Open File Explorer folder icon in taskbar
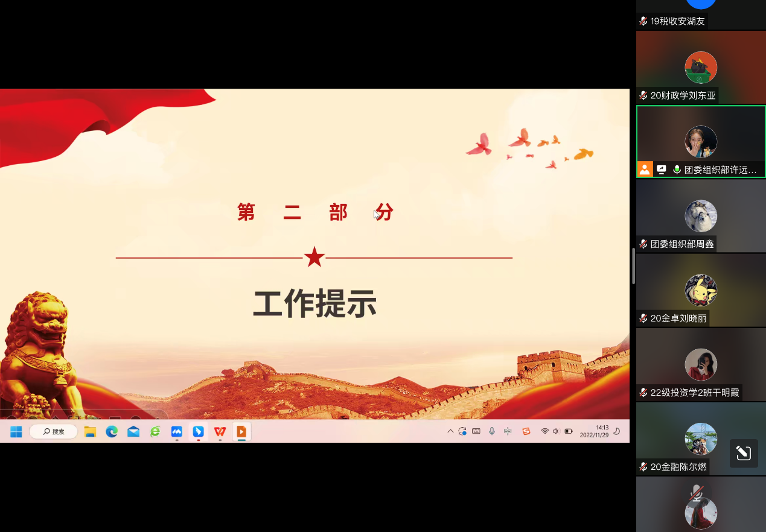The width and height of the screenshot is (766, 532). (90, 431)
